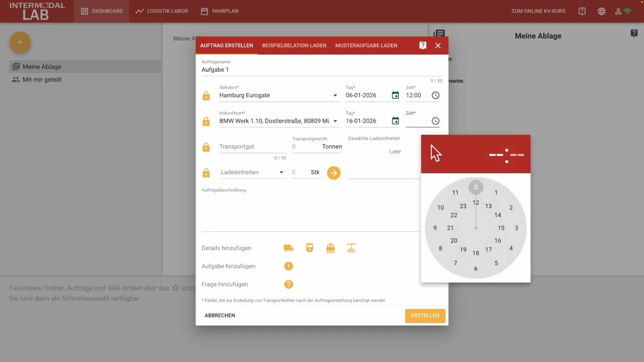The height and width of the screenshot is (362, 644).
Task: Close the Auftrag erstellen dialog
Action: click(x=438, y=45)
